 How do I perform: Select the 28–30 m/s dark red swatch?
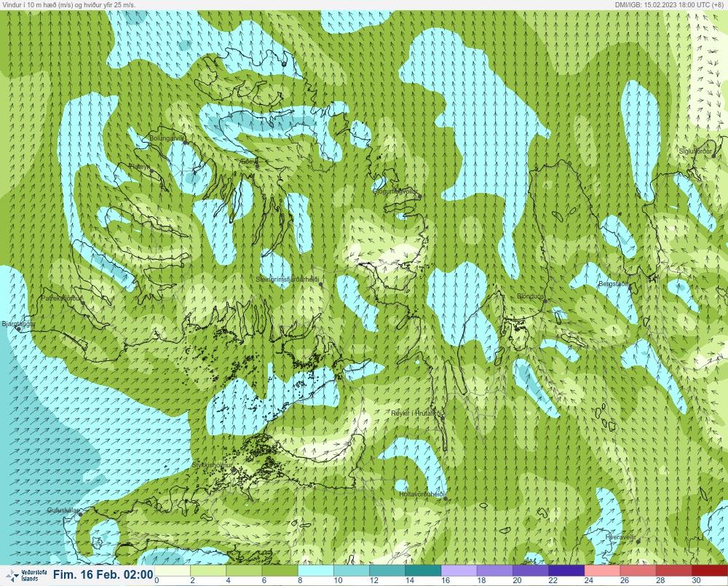673,570
